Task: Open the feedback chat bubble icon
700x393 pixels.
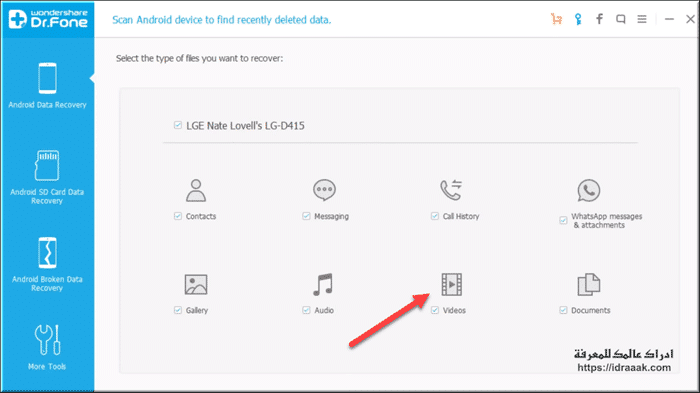Action: pyautogui.click(x=621, y=19)
